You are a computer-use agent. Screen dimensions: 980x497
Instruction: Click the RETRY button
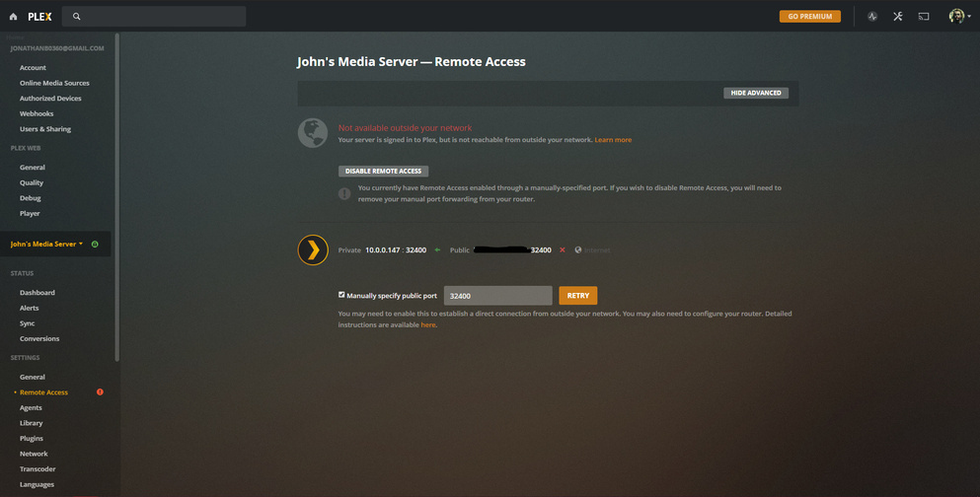578,295
